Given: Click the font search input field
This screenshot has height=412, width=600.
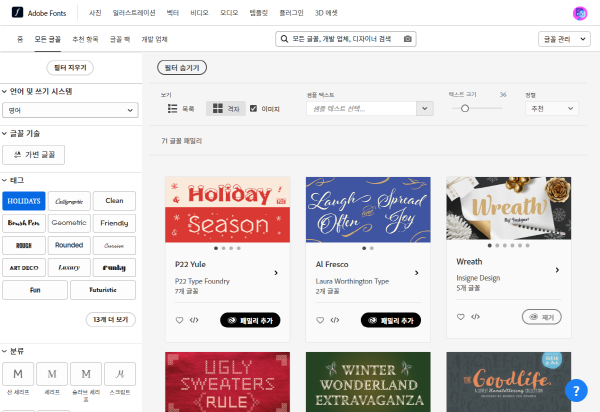Looking at the screenshot, I should tap(346, 39).
